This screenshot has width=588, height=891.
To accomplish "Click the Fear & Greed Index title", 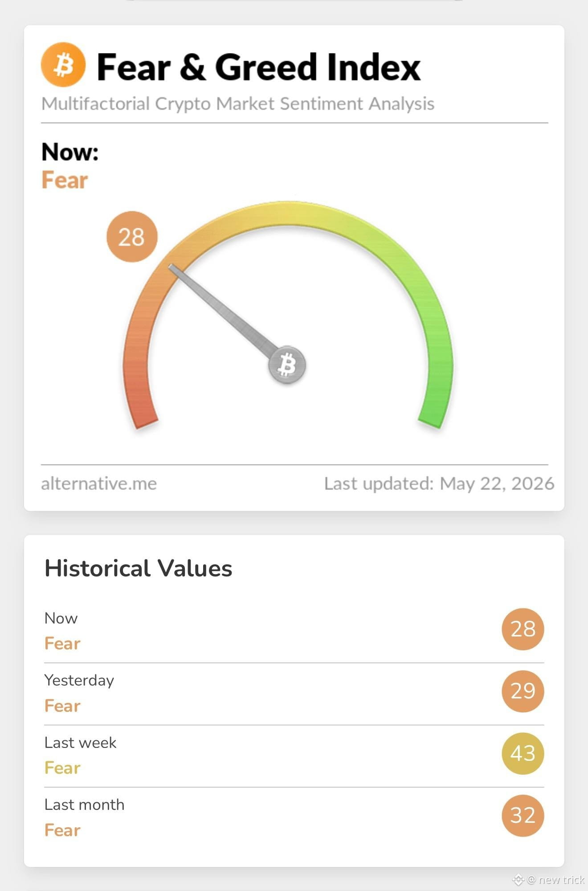I will pos(259,67).
